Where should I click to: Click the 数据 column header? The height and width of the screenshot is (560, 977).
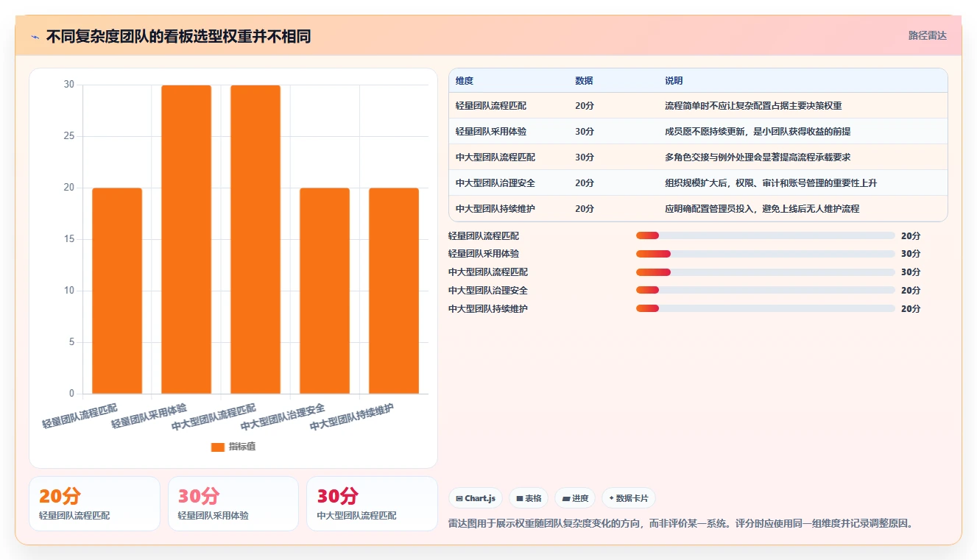(584, 80)
